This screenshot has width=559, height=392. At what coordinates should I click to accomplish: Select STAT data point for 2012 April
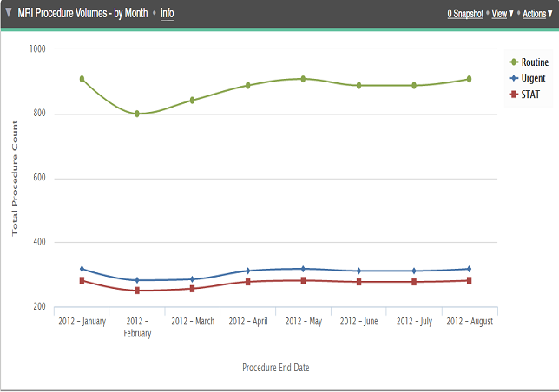247,282
